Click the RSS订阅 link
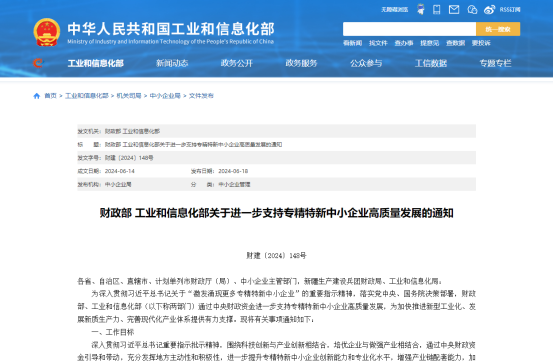This screenshot has width=554, height=364. pos(510,10)
